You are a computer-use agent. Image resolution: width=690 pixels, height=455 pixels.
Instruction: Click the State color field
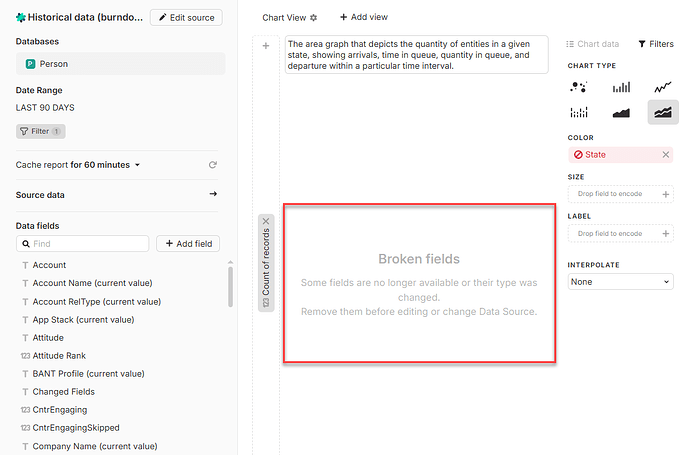(620, 154)
